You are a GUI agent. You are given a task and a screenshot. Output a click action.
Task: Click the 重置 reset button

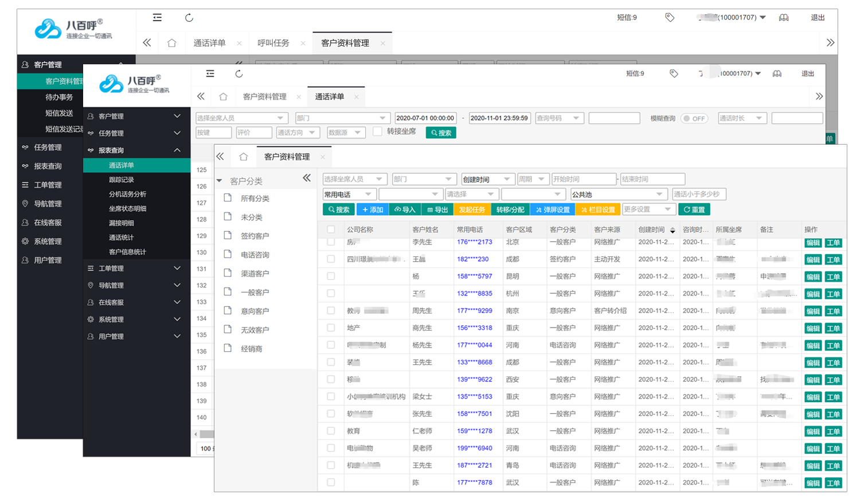(694, 210)
